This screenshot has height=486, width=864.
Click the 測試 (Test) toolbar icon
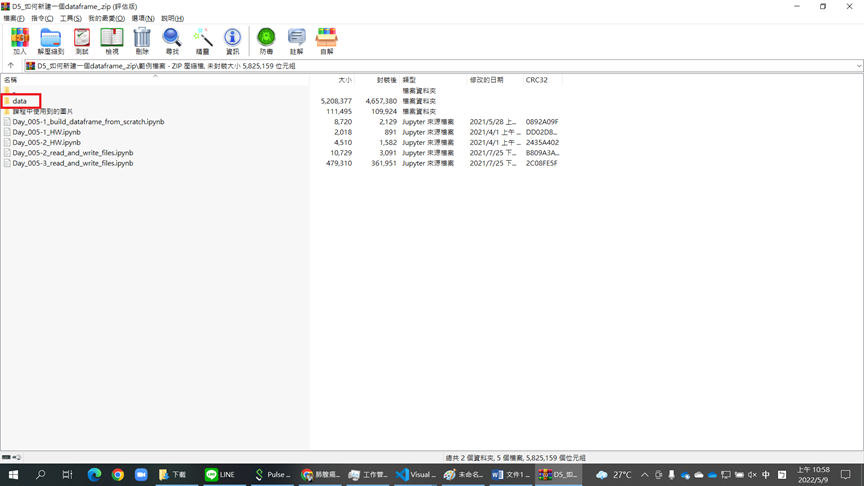pyautogui.click(x=82, y=41)
